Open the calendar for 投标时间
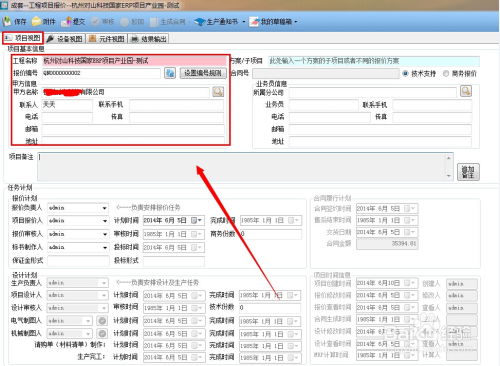Image resolution: width=500 pixels, height=366 pixels. [x=196, y=247]
